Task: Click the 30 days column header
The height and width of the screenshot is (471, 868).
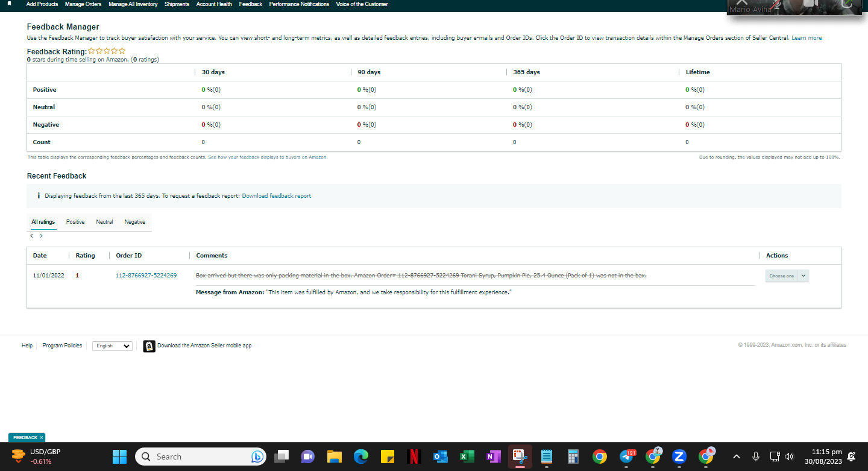Action: (213, 72)
